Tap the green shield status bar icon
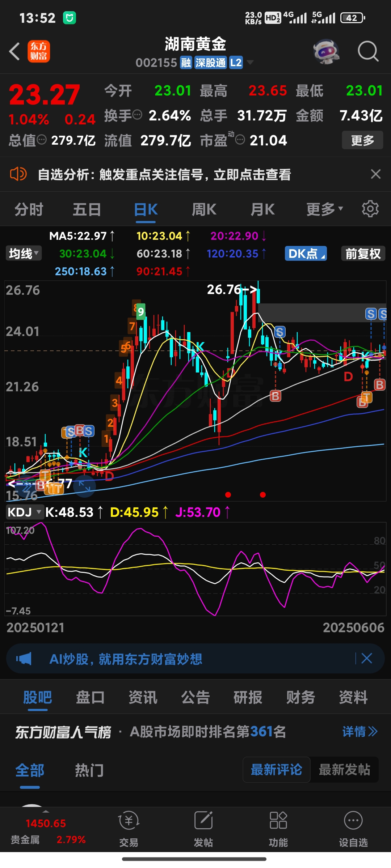This screenshot has width=391, height=868. [70, 18]
